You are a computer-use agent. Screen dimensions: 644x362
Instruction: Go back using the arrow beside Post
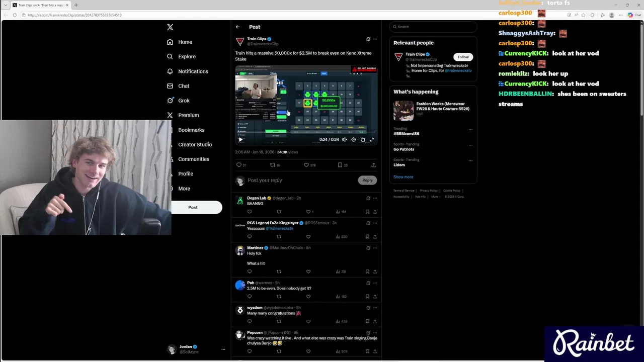(x=237, y=27)
